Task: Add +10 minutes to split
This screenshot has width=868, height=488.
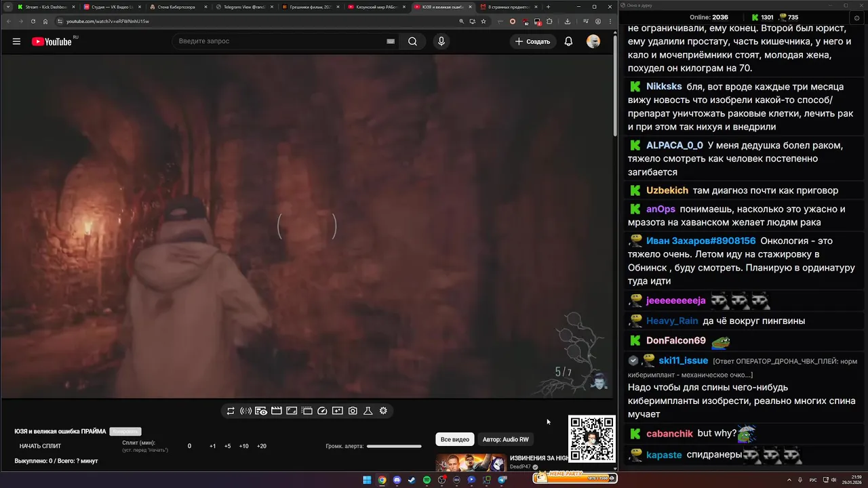Action: 243,446
